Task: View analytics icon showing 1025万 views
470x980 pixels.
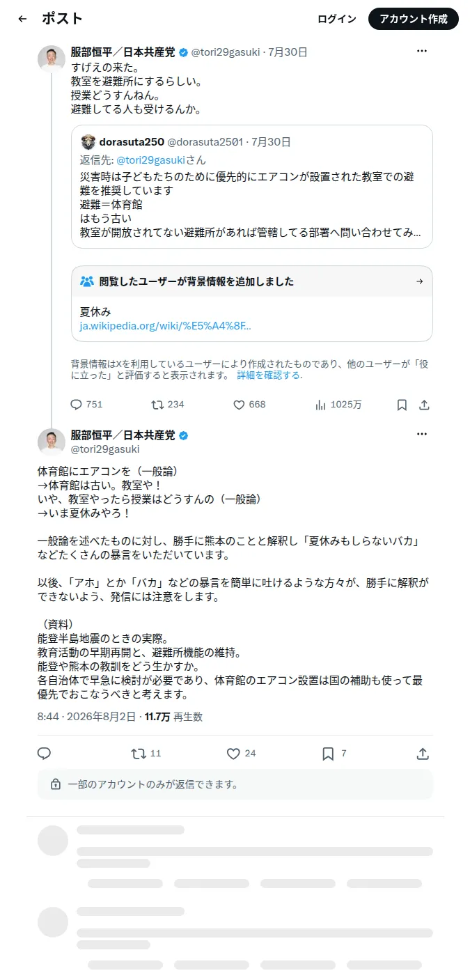Action: pyautogui.click(x=321, y=405)
